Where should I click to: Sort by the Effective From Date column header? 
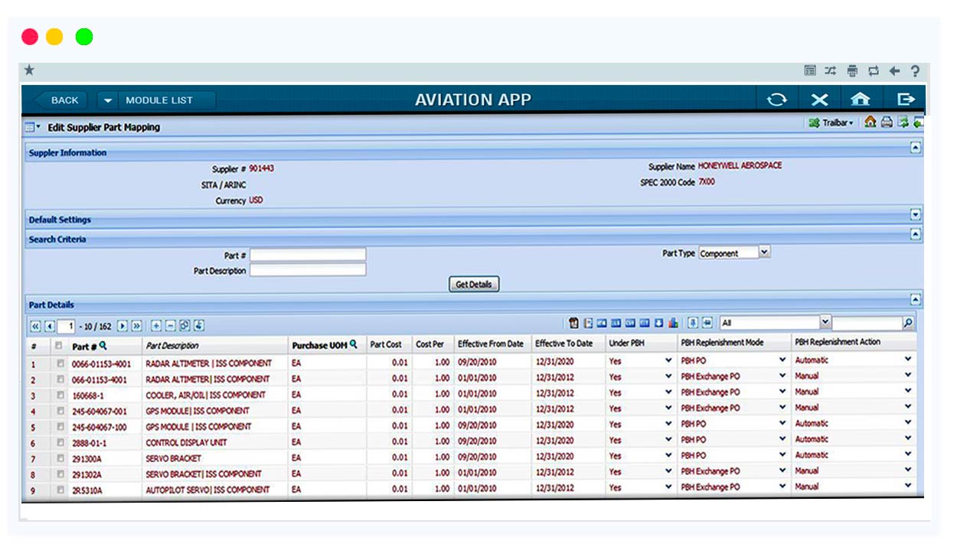click(491, 344)
